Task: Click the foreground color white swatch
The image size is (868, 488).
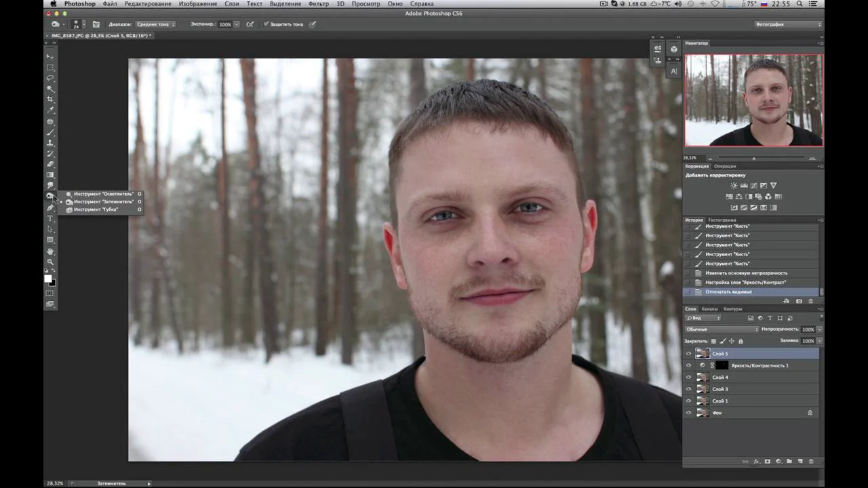Action: coord(48,279)
